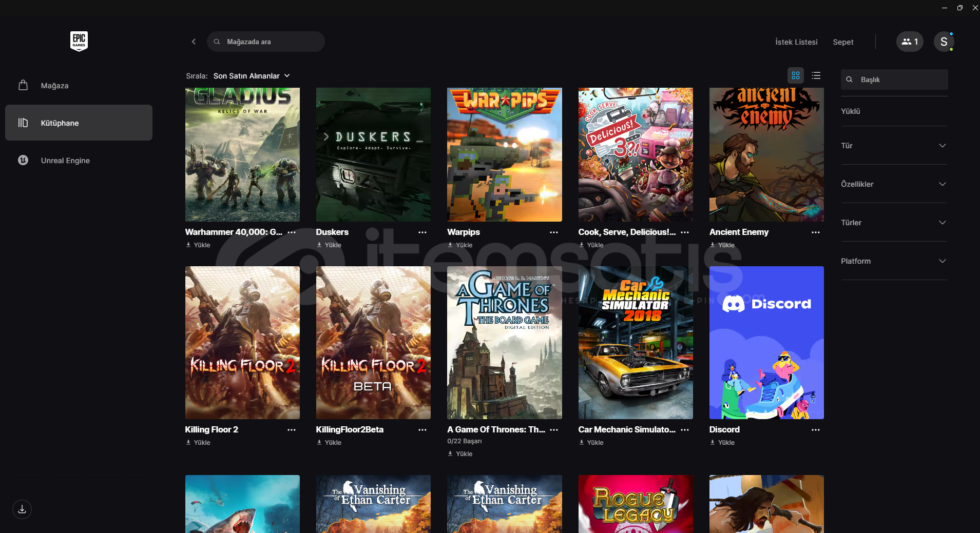Install Killing Floor 2 via Yükle
The height and width of the screenshot is (533, 980).
[x=198, y=443]
